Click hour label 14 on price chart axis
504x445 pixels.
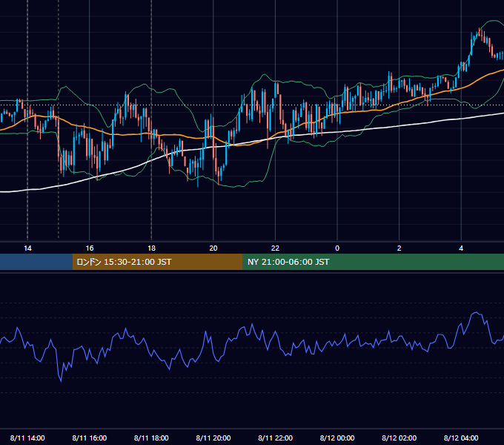tap(27, 248)
